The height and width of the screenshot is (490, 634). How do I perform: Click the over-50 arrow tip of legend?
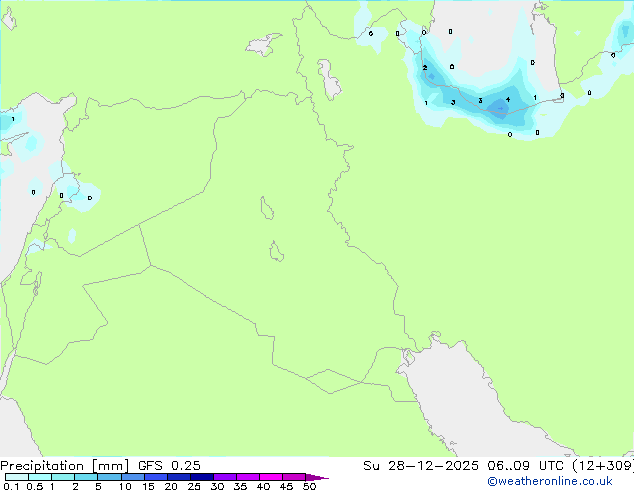317,477
